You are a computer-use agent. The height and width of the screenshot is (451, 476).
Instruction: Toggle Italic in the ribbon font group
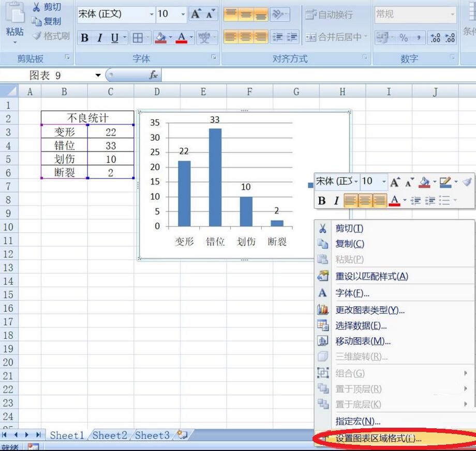click(x=99, y=38)
